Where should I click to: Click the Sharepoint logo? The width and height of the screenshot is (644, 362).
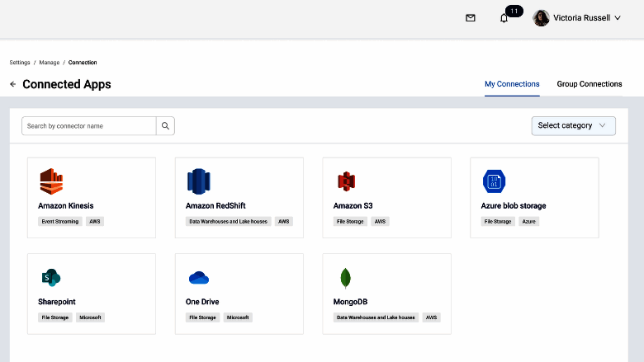(x=51, y=278)
